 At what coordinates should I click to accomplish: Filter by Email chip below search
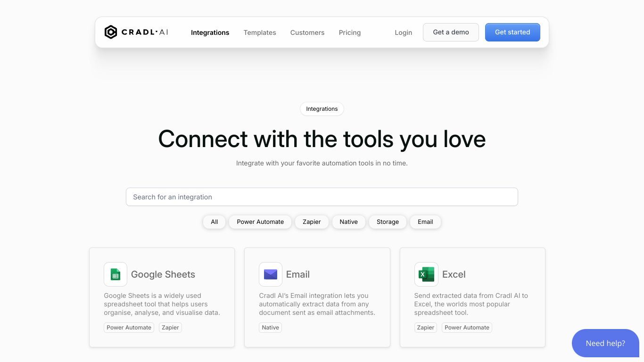pyautogui.click(x=425, y=222)
